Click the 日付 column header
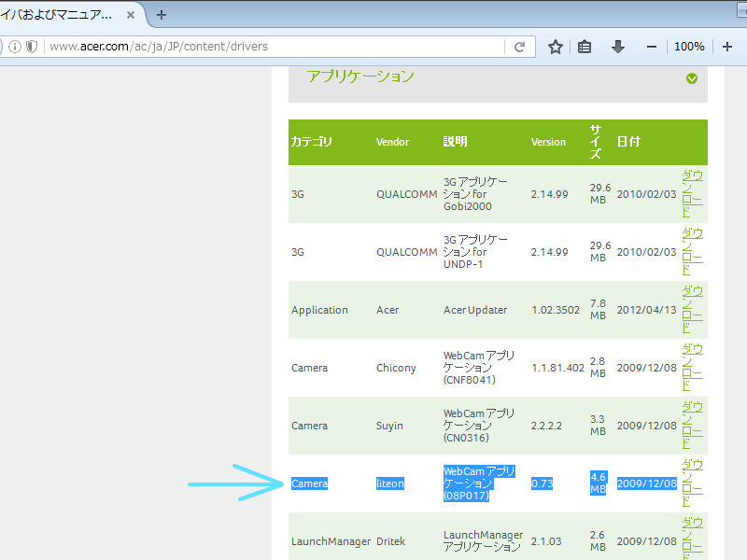 [628, 142]
